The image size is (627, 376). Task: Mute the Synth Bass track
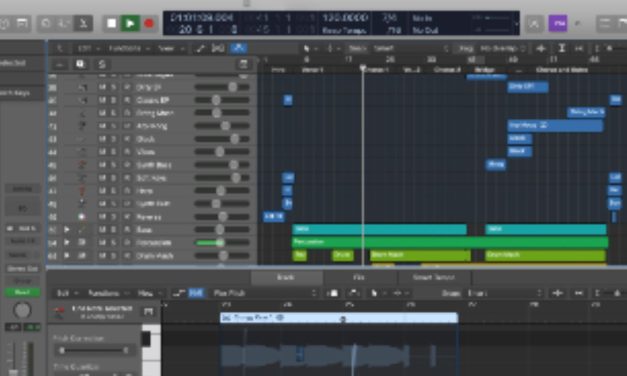pyautogui.click(x=102, y=165)
